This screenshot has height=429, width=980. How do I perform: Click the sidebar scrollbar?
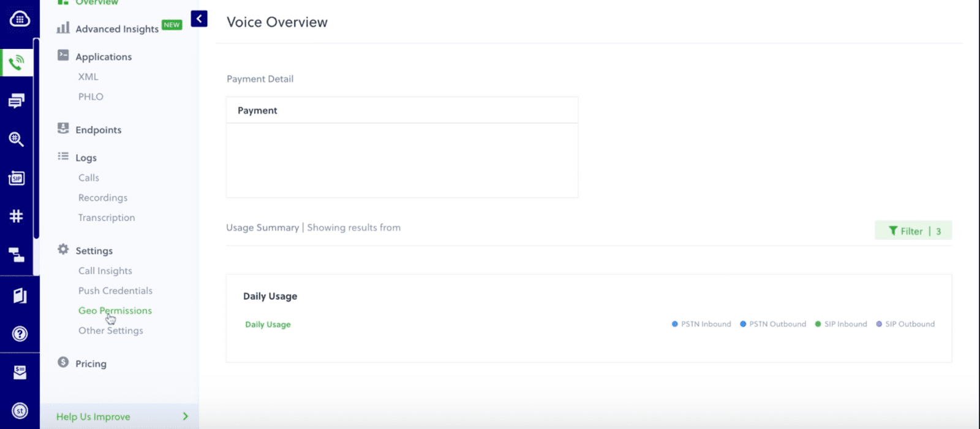(x=36, y=138)
